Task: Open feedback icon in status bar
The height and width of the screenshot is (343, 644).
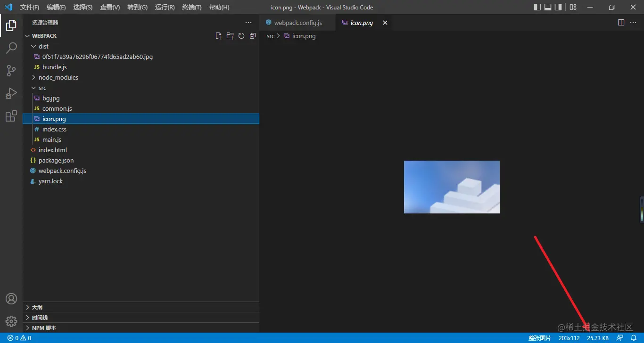Action: pyautogui.click(x=620, y=338)
